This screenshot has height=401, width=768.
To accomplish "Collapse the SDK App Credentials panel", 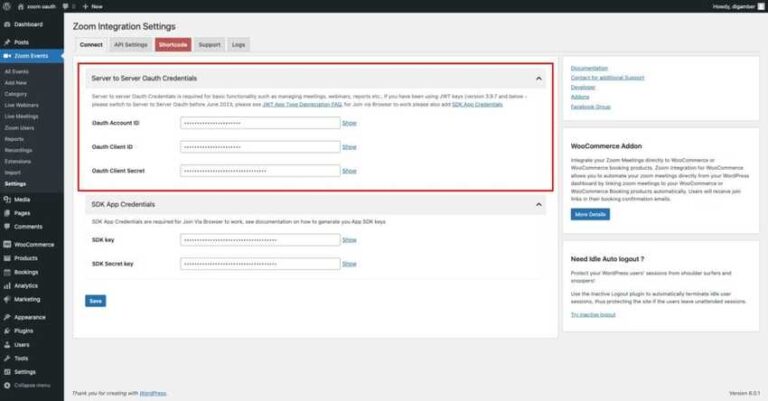I will coord(539,204).
